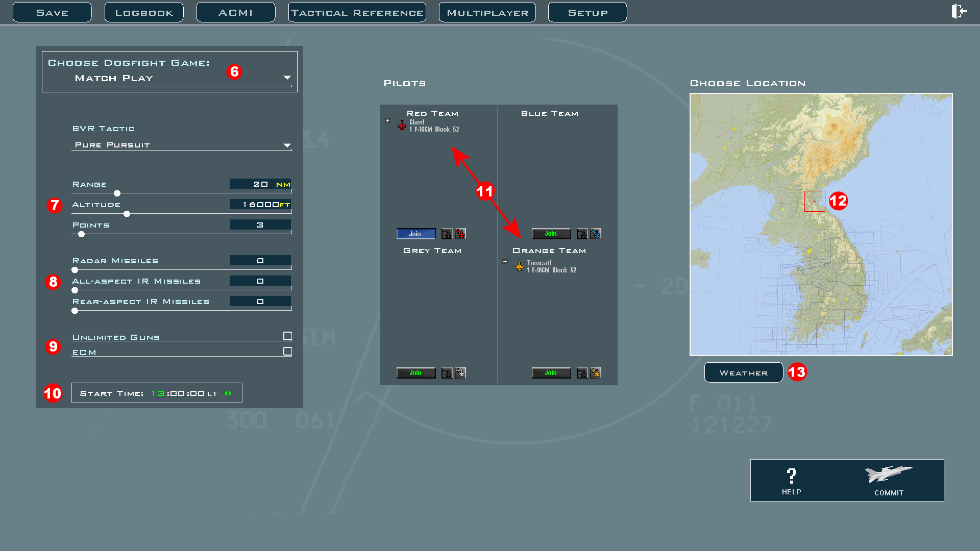Viewport: 980px width, 551px height.
Task: Click the white add-aircraft icon for Grey Team
Action: click(x=460, y=373)
